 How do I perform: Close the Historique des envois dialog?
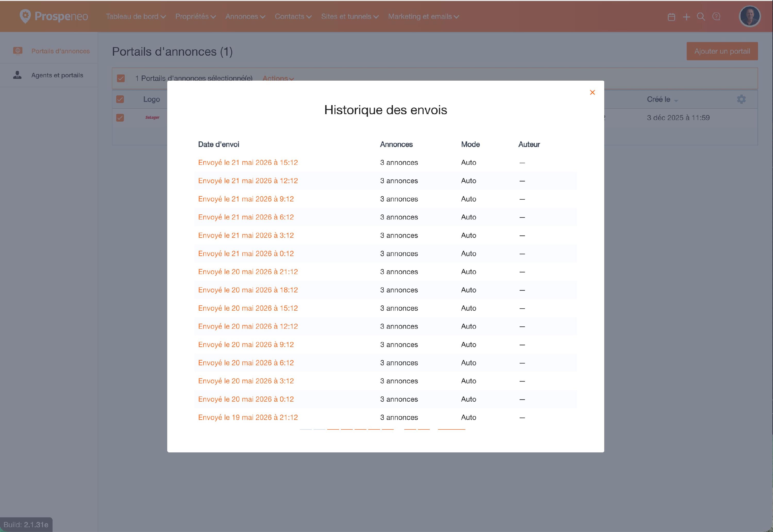pyautogui.click(x=592, y=92)
